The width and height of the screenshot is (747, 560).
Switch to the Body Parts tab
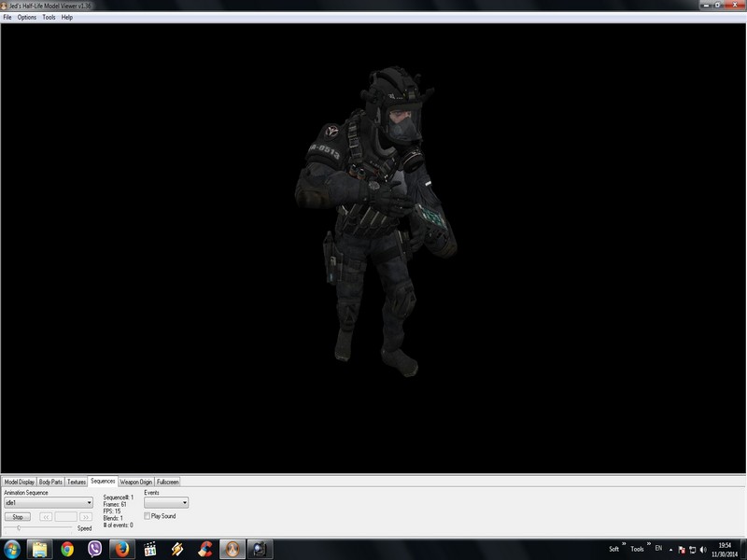pyautogui.click(x=50, y=482)
